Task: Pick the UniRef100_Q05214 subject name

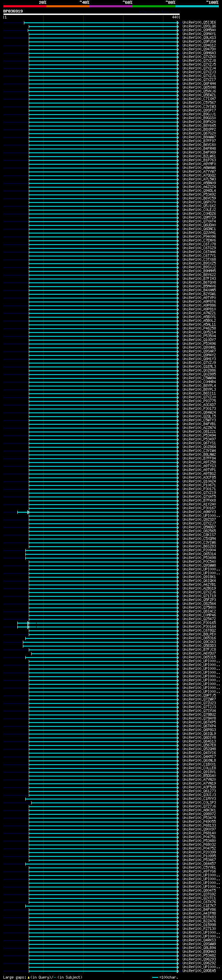Action: tap(199, 332)
